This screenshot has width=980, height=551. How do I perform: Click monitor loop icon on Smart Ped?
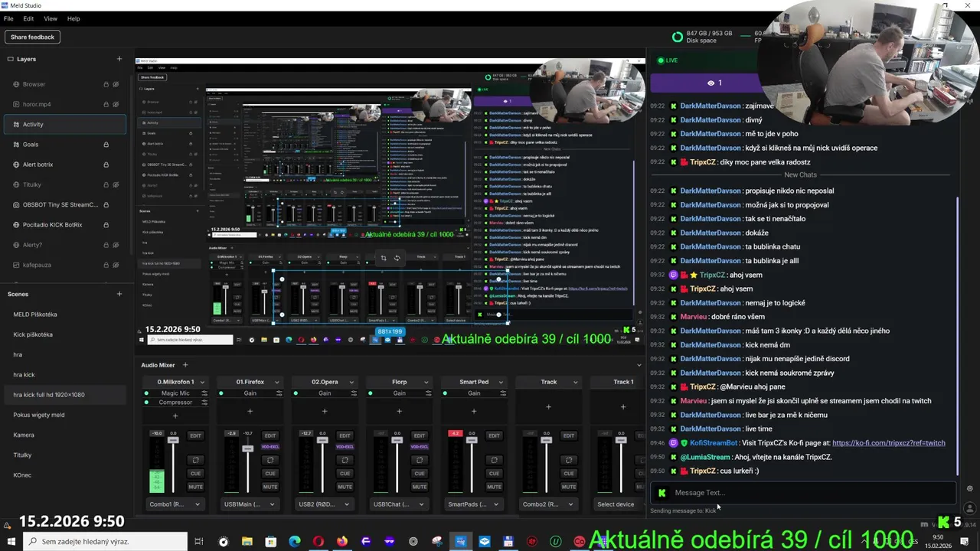click(x=494, y=460)
